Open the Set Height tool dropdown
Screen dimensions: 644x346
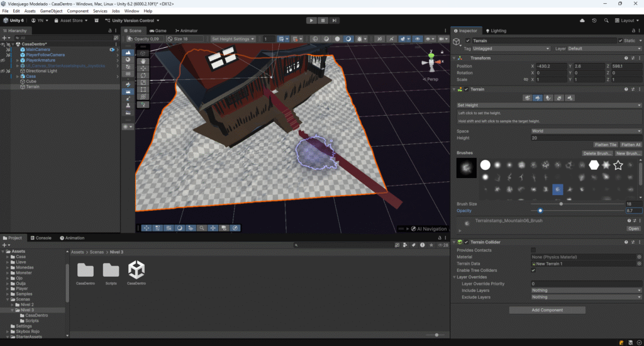pyautogui.click(x=548, y=105)
